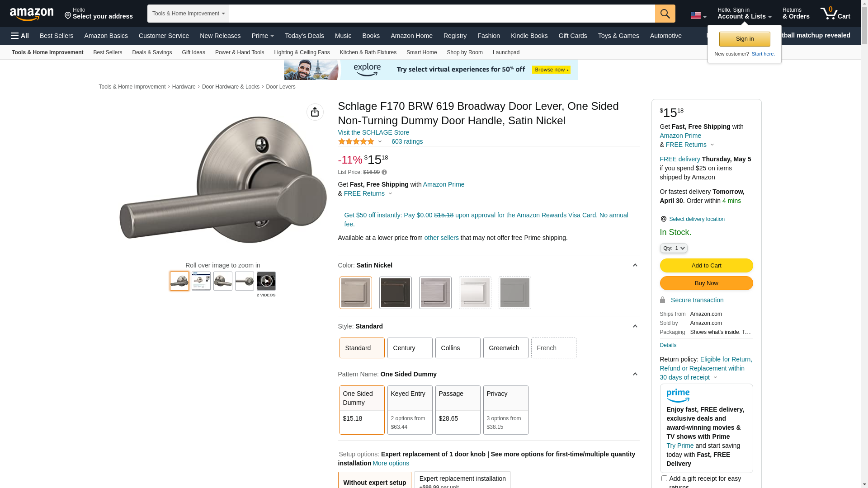The width and height of the screenshot is (868, 488).
Task: Open the Tools & Home Improvement search category dropdown
Action: 188,14
